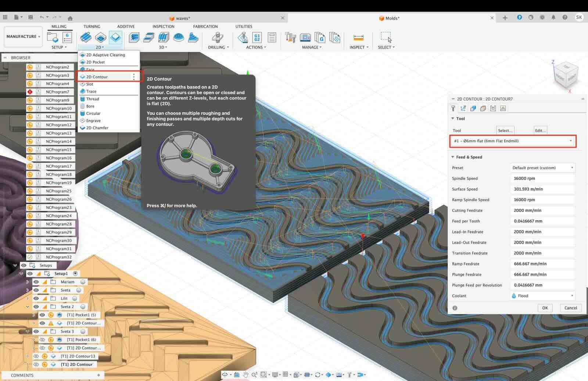
Task: Click the New Setup icon
Action: [x=53, y=38]
